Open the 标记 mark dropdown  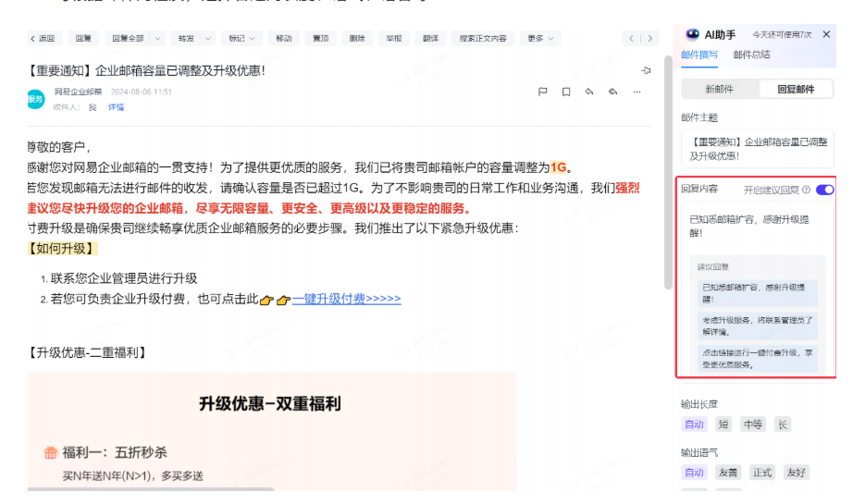241,38
